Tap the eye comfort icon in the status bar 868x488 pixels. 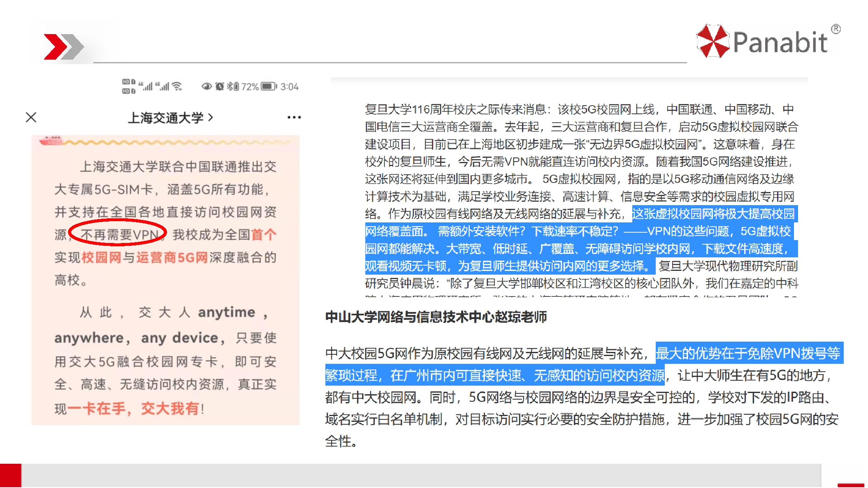[207, 86]
